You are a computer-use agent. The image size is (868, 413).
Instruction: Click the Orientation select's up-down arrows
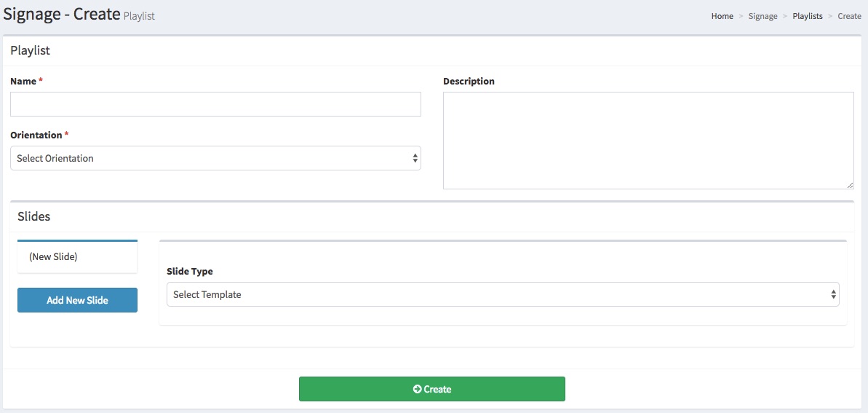click(415, 158)
